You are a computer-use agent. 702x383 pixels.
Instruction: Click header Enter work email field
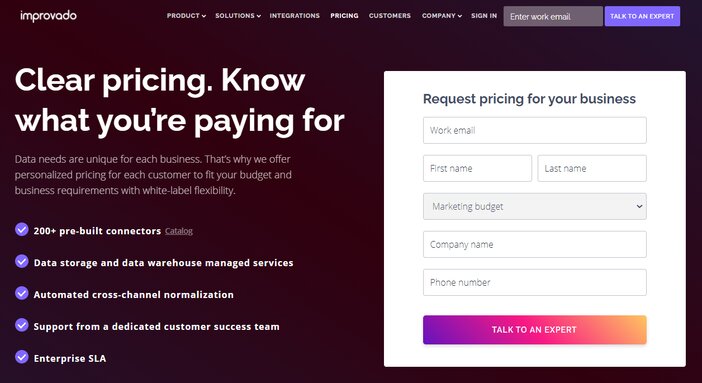coord(553,16)
